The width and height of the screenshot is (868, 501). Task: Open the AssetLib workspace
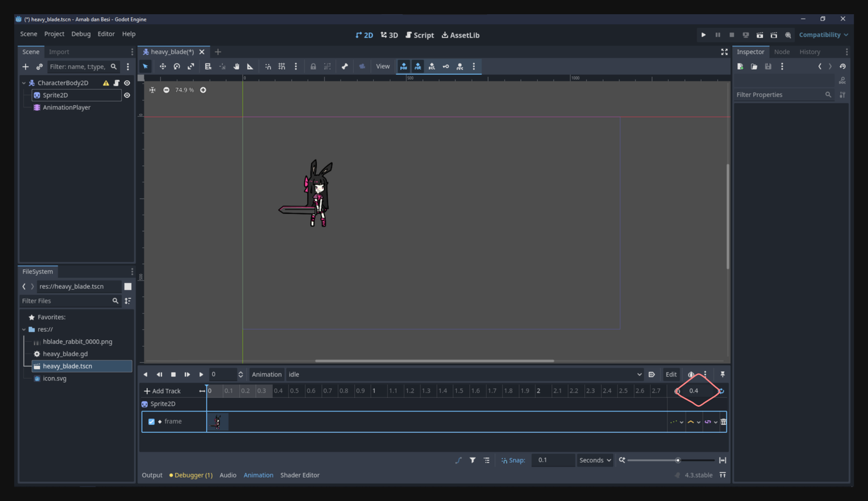(461, 35)
